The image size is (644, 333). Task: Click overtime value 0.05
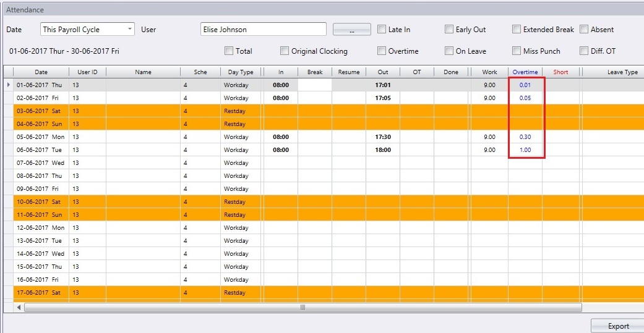coord(525,98)
